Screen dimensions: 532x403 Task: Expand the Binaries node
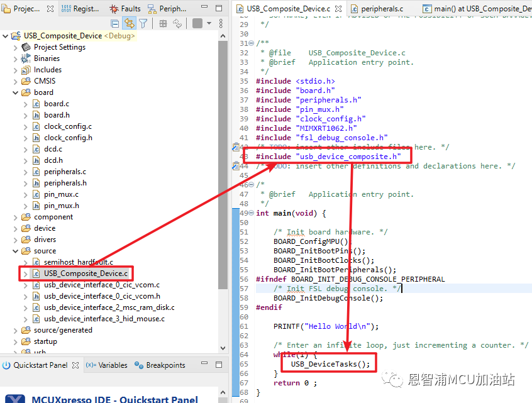[15, 58]
